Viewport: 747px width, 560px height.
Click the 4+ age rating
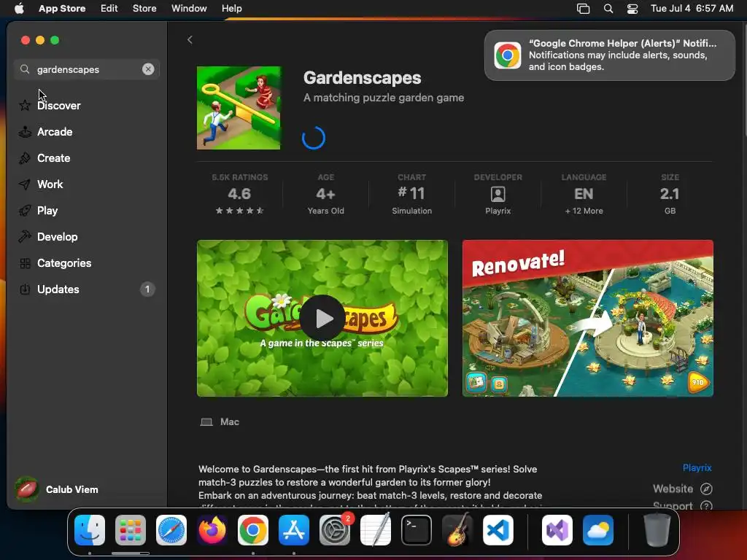click(x=325, y=194)
